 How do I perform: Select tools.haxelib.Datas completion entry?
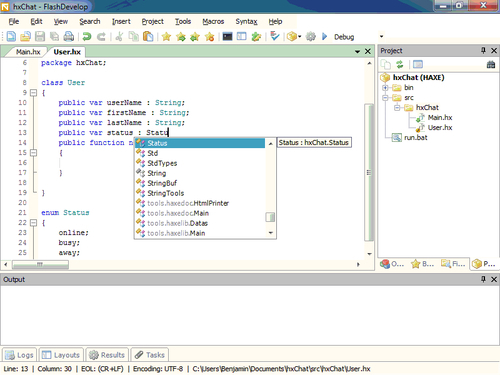tap(200, 223)
